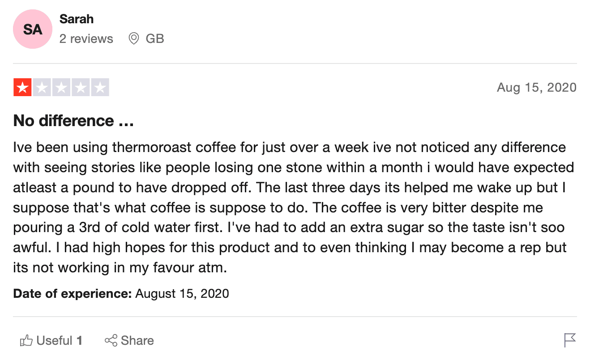Select the Share text button

[137, 341]
